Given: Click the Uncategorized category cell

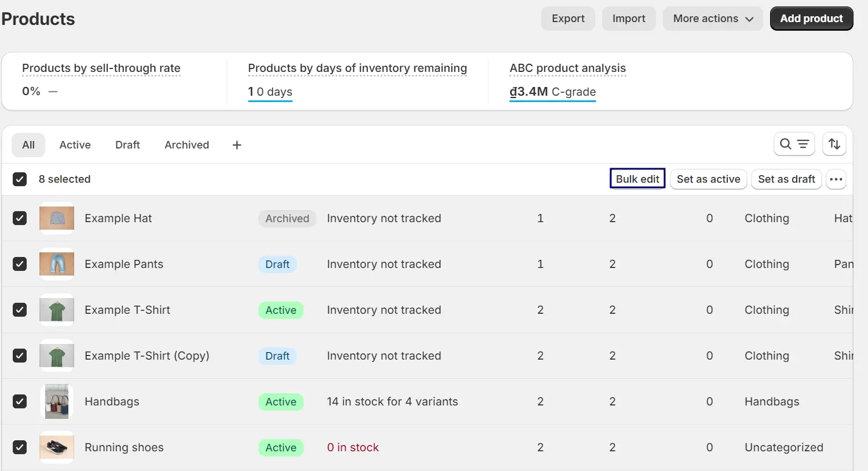Looking at the screenshot, I should tap(784, 447).
